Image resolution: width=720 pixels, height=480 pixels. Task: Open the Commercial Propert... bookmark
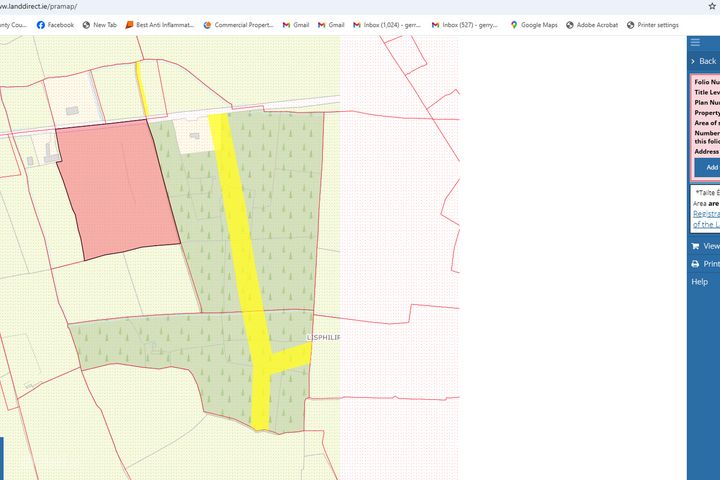(x=238, y=25)
